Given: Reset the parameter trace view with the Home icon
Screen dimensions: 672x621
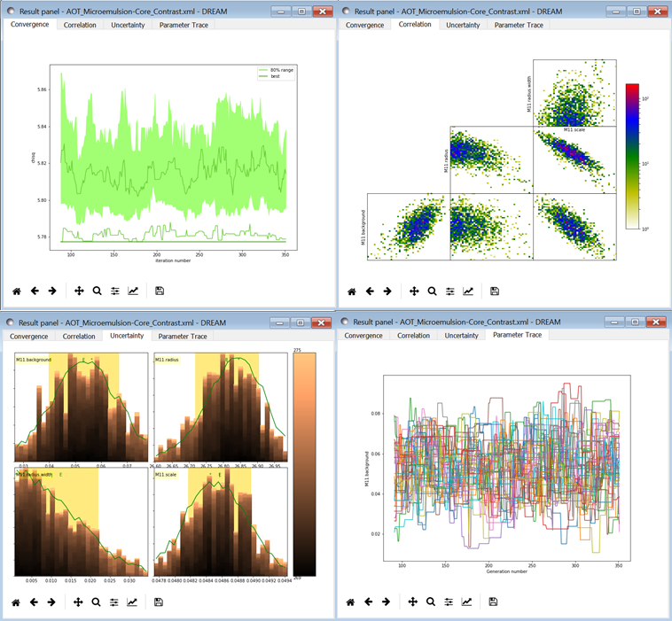Looking at the screenshot, I should (x=351, y=602).
